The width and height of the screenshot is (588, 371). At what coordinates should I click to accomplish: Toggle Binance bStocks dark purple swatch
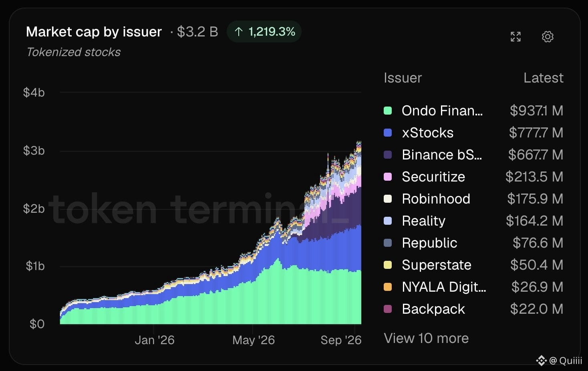[x=388, y=155]
